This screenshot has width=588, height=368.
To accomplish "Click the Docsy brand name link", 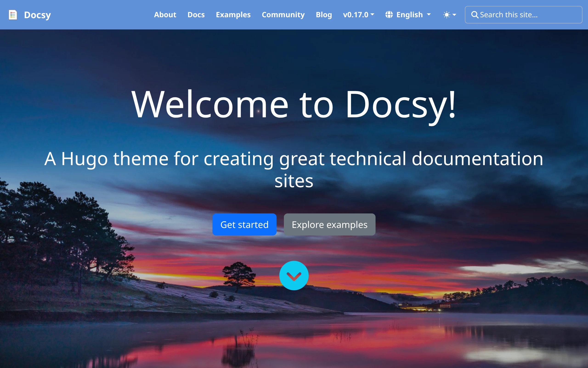I will pyautogui.click(x=37, y=15).
